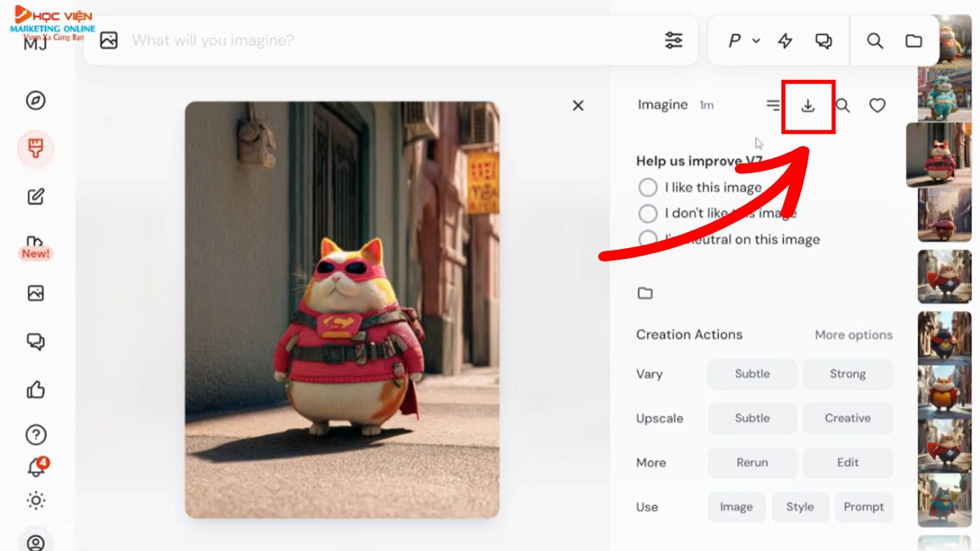The width and height of the screenshot is (980, 551).
Task: Click the 'What will you imagine?' prompt field
Action: click(x=392, y=40)
